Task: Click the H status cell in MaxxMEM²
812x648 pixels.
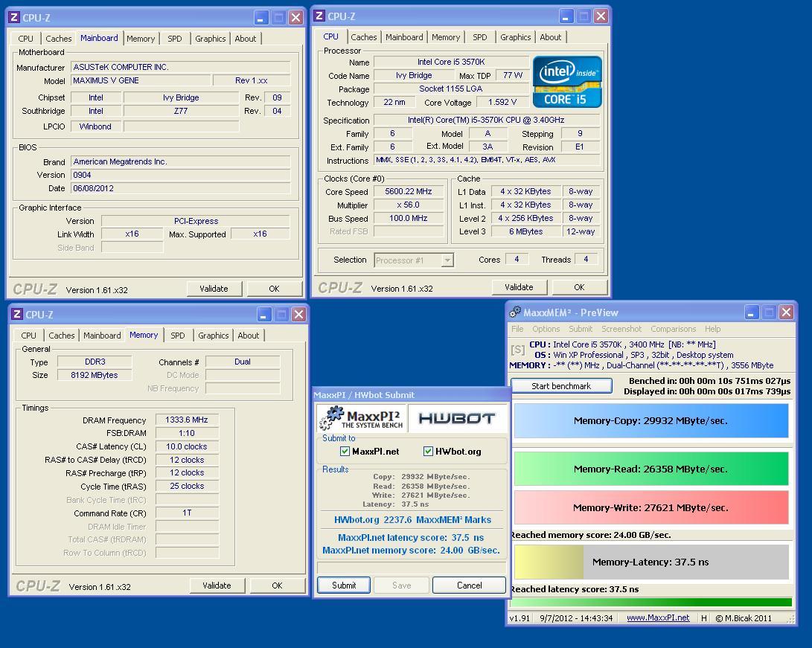Action: pos(703,618)
